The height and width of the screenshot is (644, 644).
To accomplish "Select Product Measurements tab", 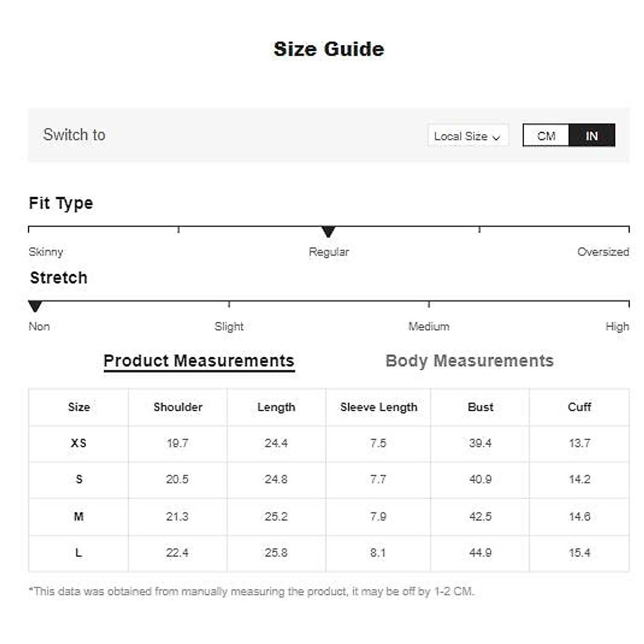I will [x=199, y=361].
